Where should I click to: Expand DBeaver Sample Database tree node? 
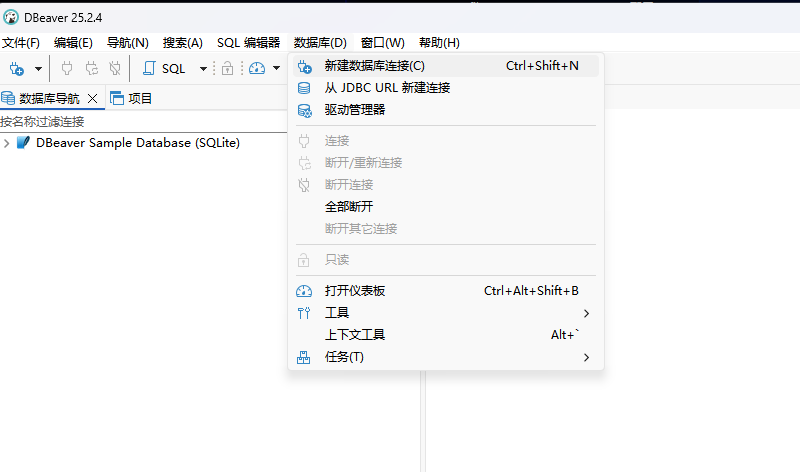tap(6, 143)
